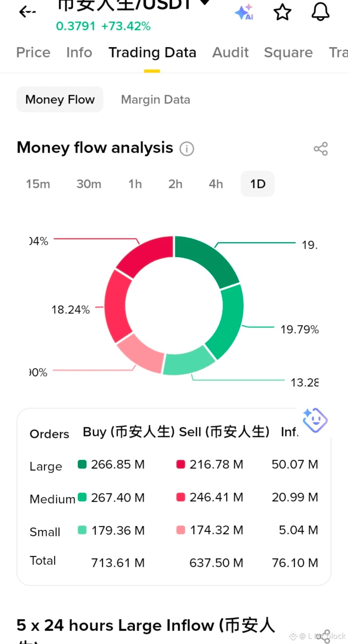This screenshot has height=644, width=348.
Task: Add pair to favorites with star icon
Action: 282,12
